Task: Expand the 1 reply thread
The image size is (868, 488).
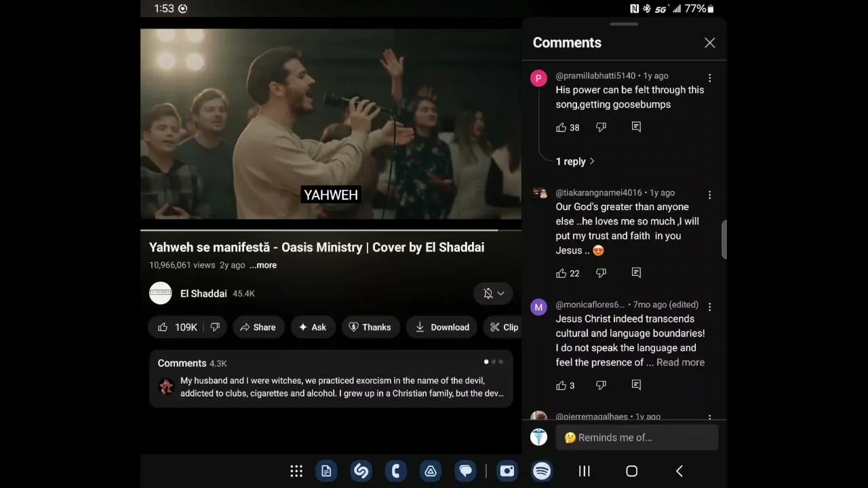Action: click(x=575, y=161)
